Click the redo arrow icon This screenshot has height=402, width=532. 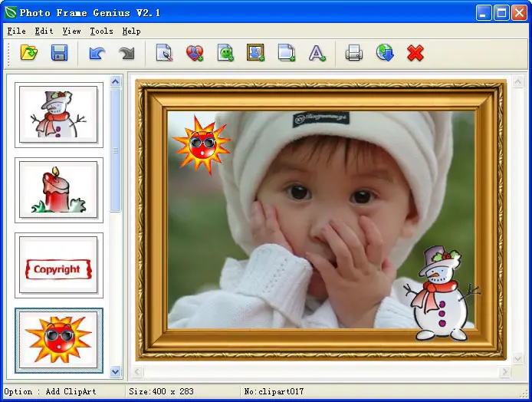coord(126,53)
